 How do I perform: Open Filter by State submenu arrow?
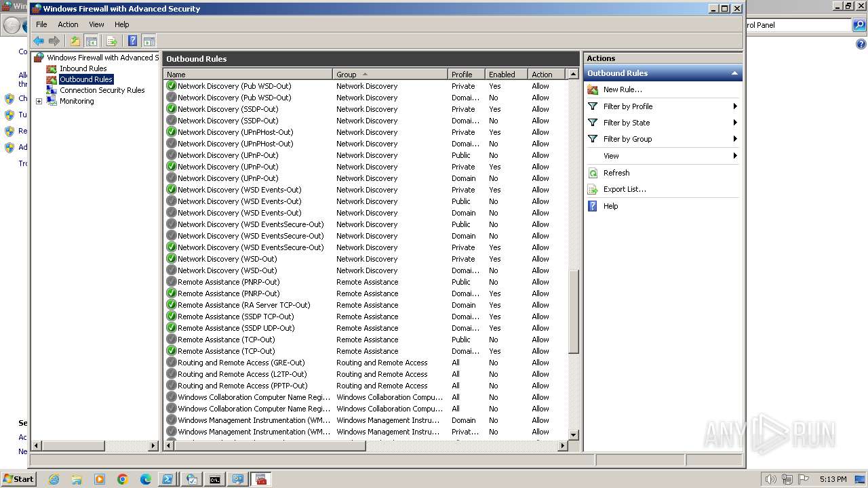tap(735, 123)
